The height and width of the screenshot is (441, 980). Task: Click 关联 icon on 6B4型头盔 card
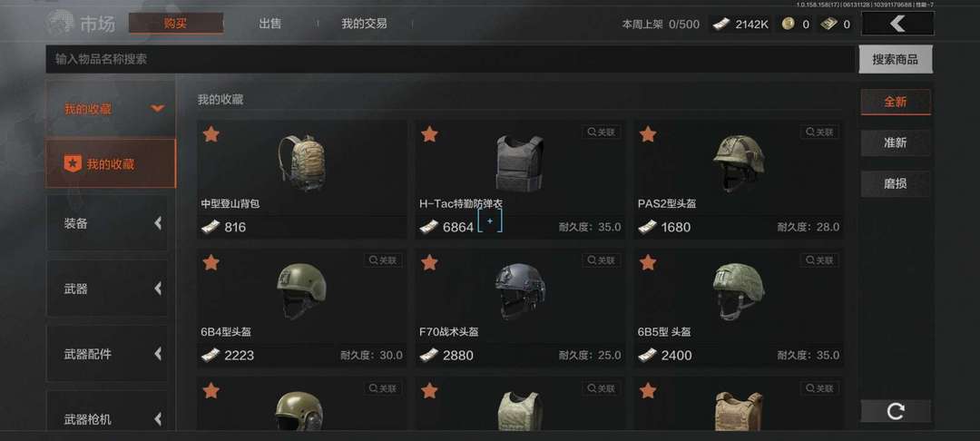pyautogui.click(x=383, y=260)
